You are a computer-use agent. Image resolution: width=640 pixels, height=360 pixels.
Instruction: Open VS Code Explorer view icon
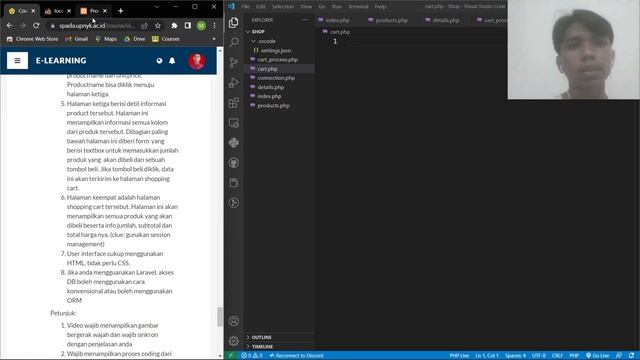point(233,22)
